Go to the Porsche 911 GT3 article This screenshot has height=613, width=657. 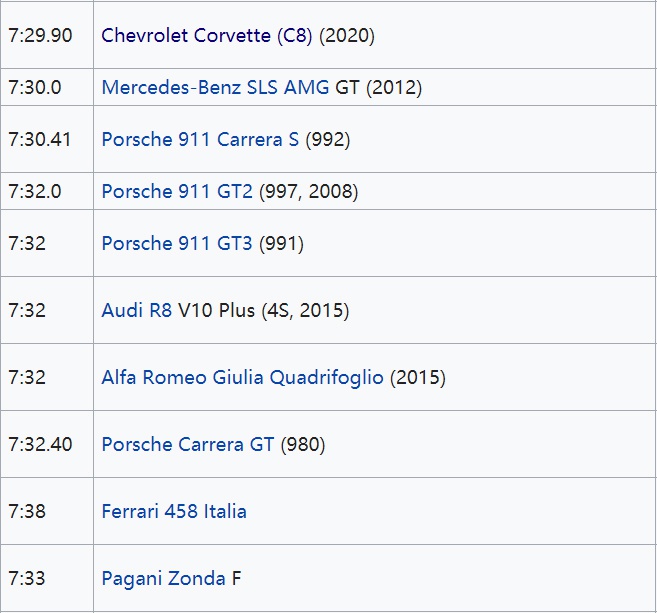(x=177, y=243)
